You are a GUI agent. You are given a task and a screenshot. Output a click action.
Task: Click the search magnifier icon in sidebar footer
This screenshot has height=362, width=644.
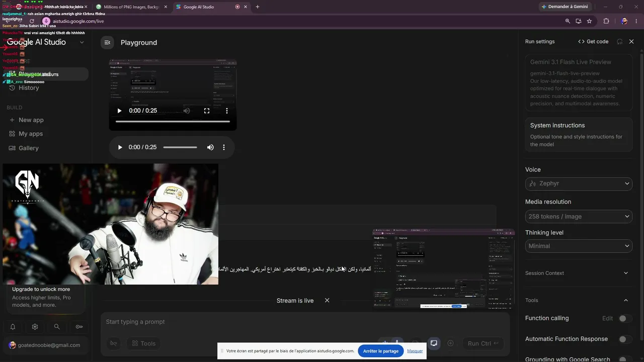tap(57, 327)
